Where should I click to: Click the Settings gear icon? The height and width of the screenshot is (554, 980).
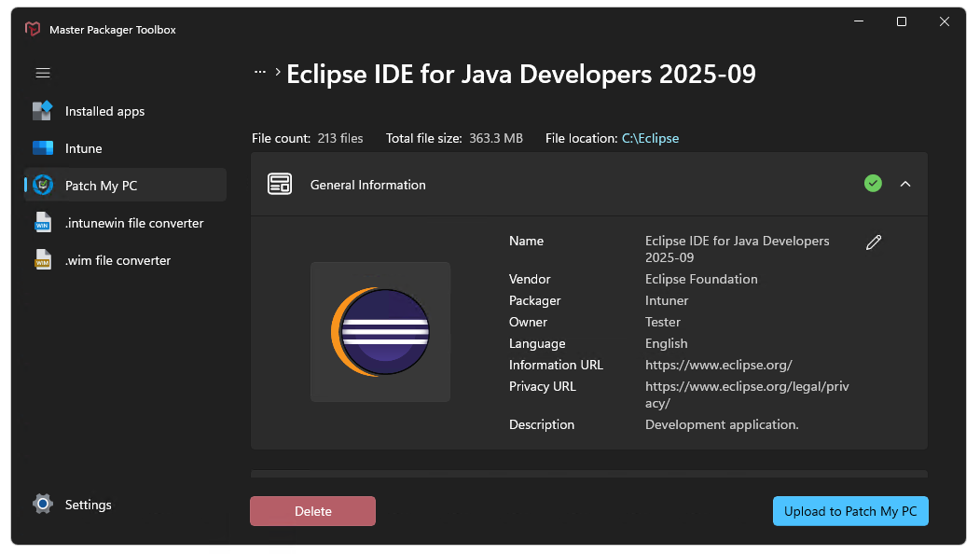pos(43,505)
